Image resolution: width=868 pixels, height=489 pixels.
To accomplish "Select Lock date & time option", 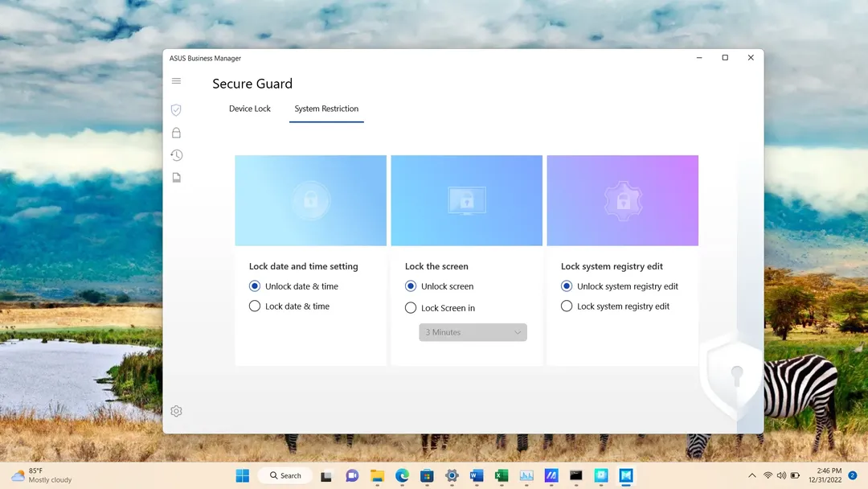I will (x=255, y=306).
